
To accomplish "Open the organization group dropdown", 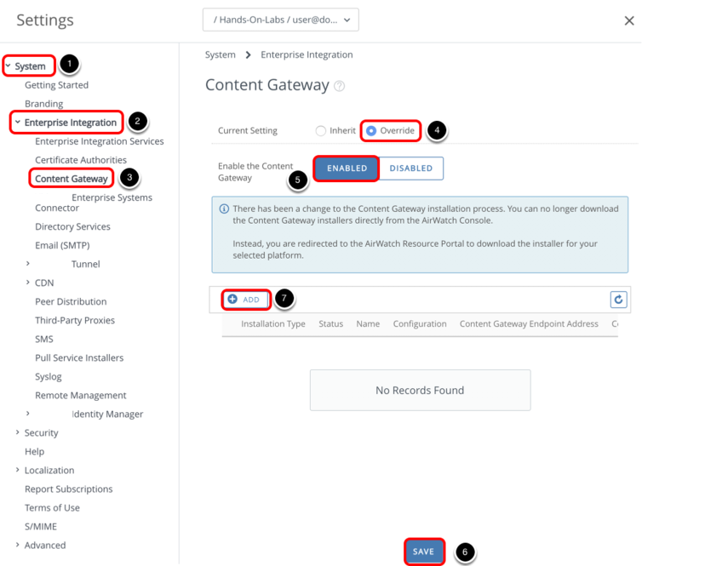I will (x=280, y=20).
